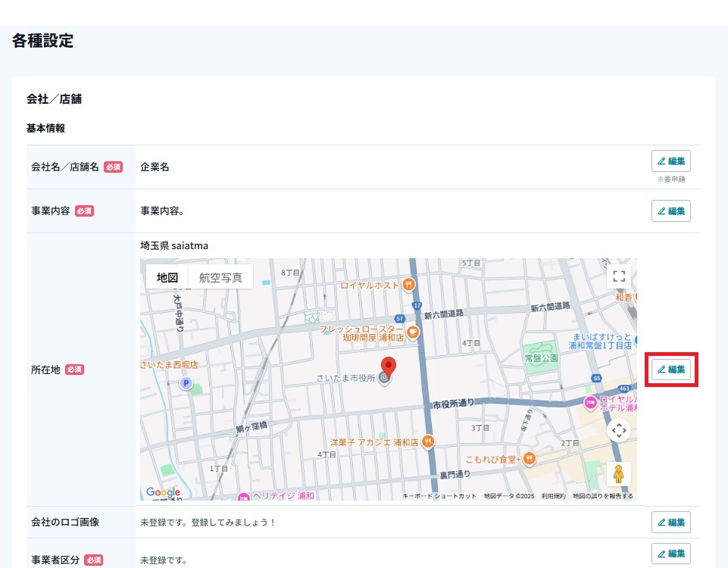This screenshot has width=728, height=568.
Task: Switch map to 航空写真 view
Action: point(220,277)
